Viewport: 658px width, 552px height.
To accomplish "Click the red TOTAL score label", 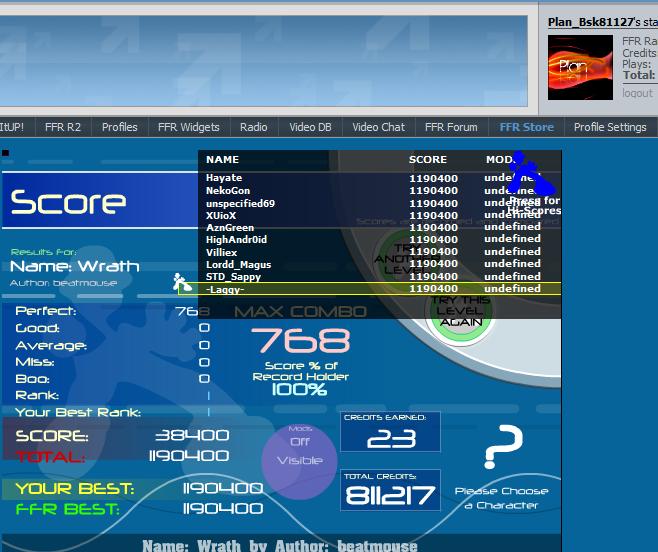I will tap(50, 457).
